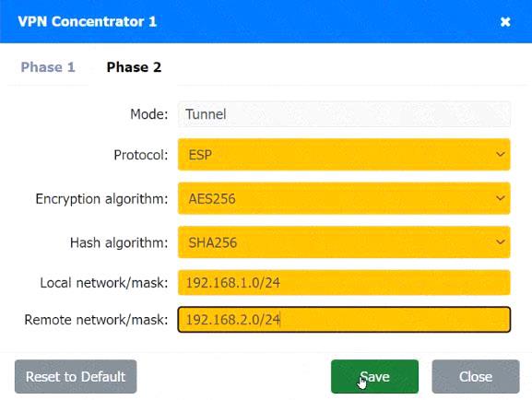Viewport: 532px width, 400px height.
Task: Expand the chevron arrow beside AES256
Action: 500,198
